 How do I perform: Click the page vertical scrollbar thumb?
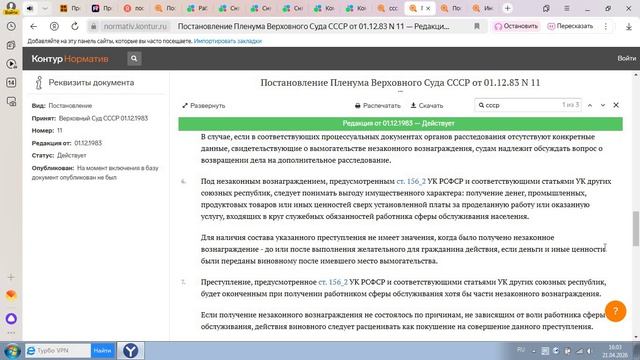[636, 229]
